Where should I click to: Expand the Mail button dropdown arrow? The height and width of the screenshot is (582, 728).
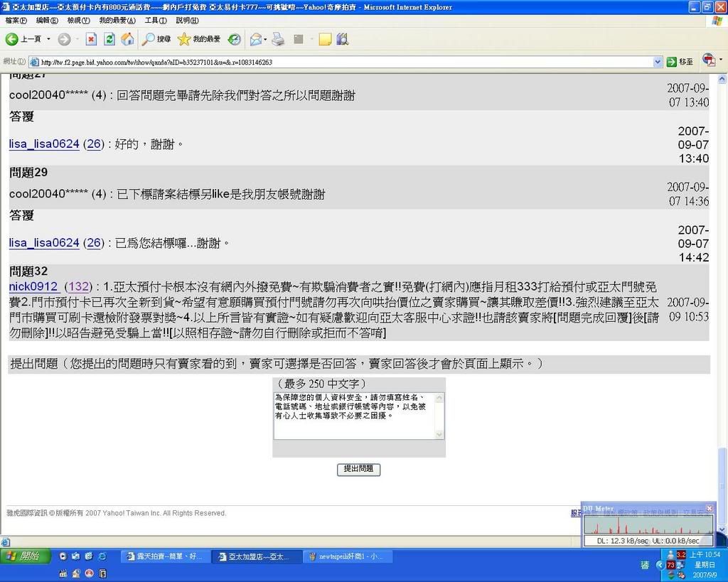265,40
